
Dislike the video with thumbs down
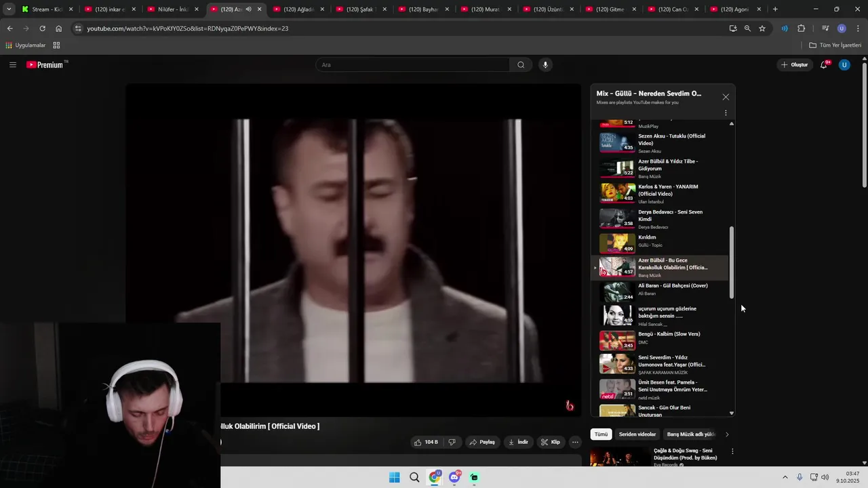click(x=452, y=442)
